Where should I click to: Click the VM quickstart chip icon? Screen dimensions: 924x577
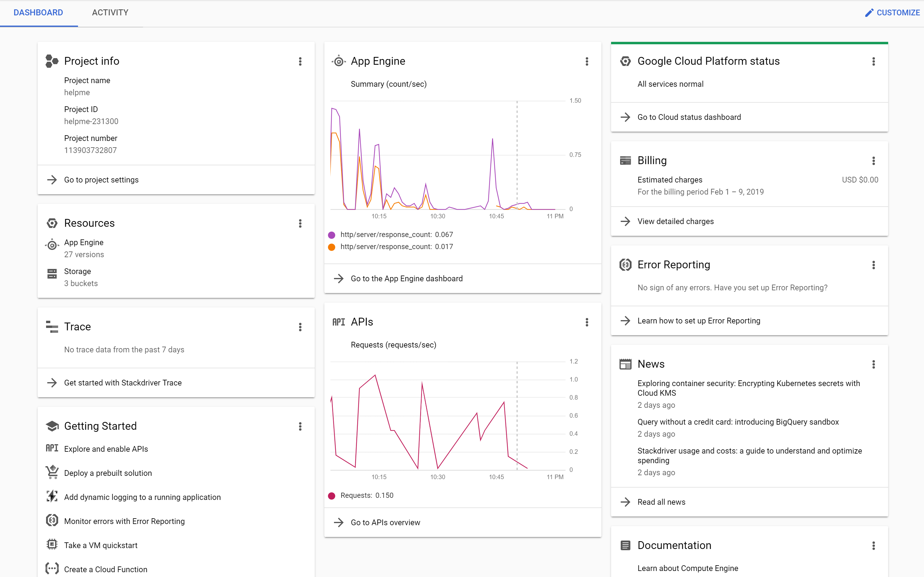tap(52, 544)
